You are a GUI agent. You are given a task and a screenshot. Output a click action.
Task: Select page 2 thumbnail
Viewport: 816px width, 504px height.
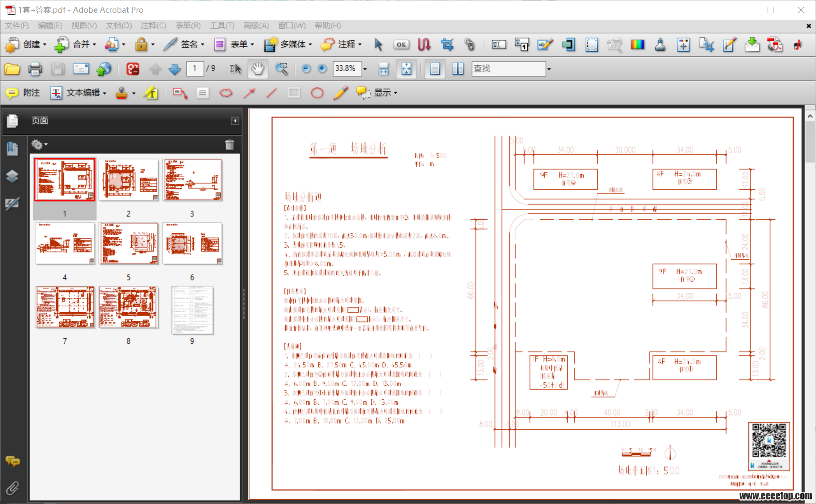129,180
